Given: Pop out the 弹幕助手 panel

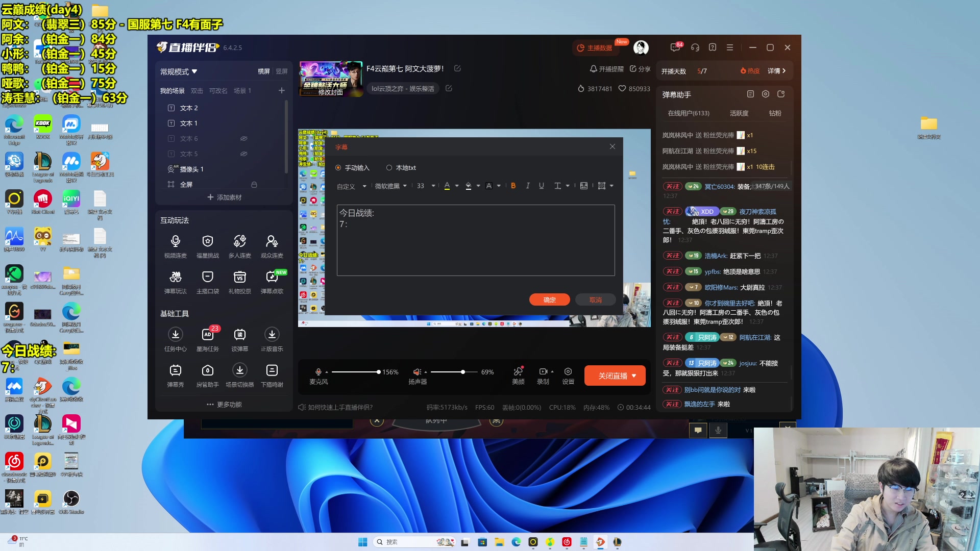Looking at the screenshot, I should [x=781, y=94].
